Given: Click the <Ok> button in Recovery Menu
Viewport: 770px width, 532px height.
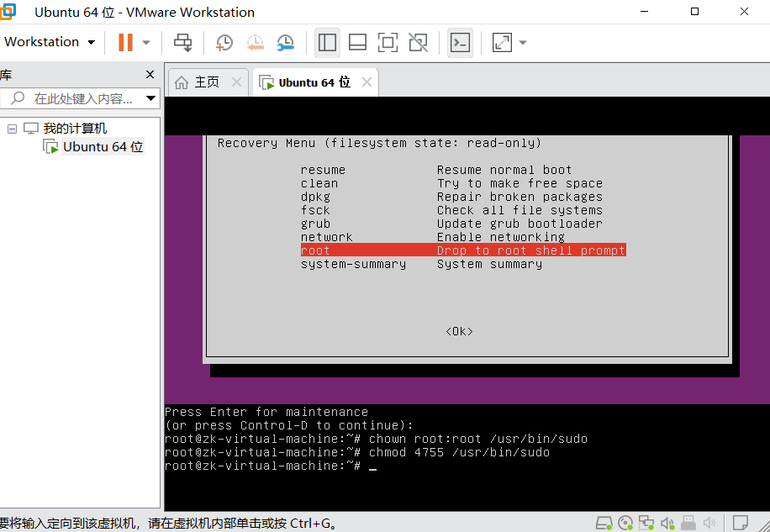Looking at the screenshot, I should (x=459, y=331).
